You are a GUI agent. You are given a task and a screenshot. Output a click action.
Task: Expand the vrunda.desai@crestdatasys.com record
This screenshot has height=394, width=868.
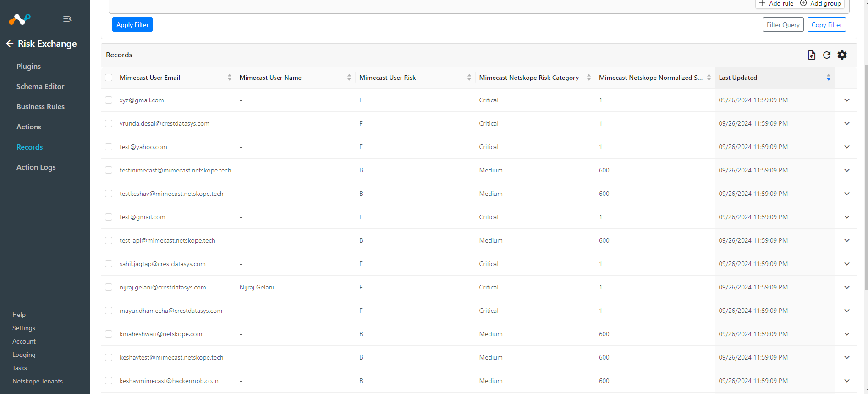tap(847, 123)
